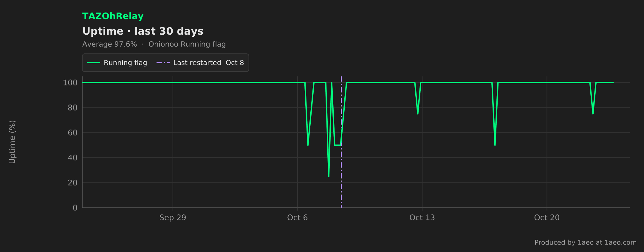The width and height of the screenshot is (644, 252).
Task: Click the 'Oct 20' x-axis label
Action: point(547,218)
